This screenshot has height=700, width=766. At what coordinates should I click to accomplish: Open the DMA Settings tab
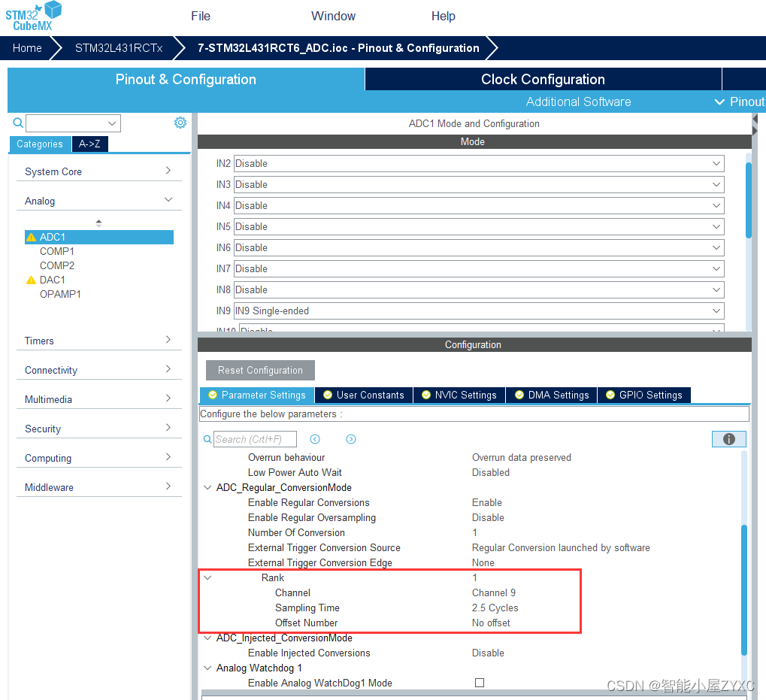click(x=552, y=395)
